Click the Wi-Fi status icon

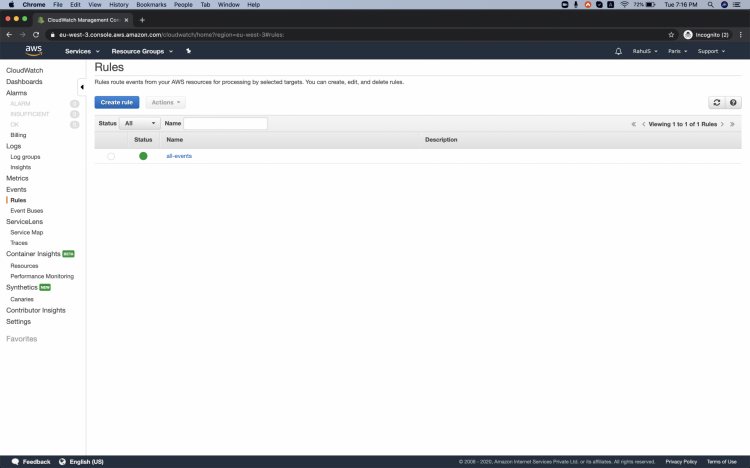(x=624, y=4)
